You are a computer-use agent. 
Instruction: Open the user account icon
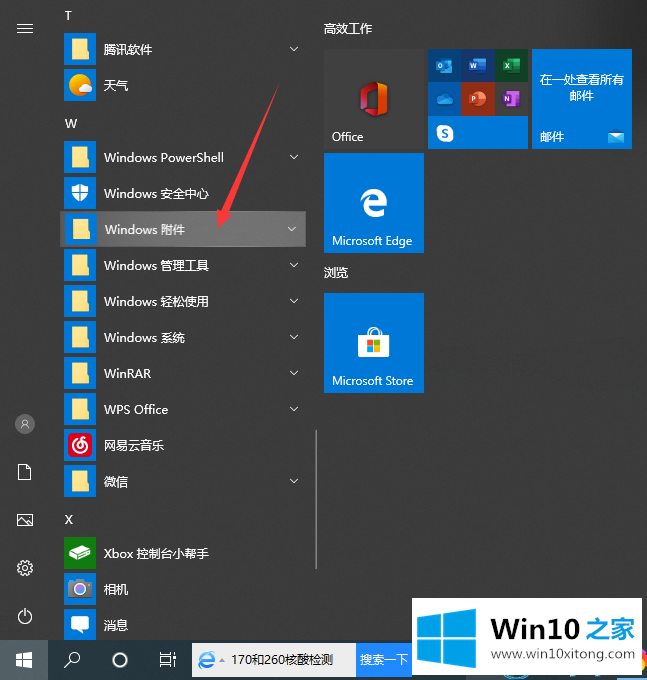(25, 424)
